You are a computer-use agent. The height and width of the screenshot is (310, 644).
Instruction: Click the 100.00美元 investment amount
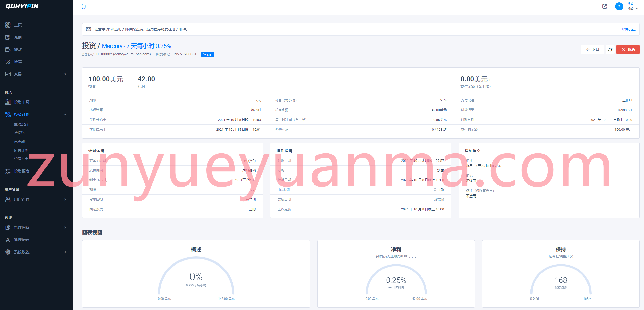click(x=106, y=79)
